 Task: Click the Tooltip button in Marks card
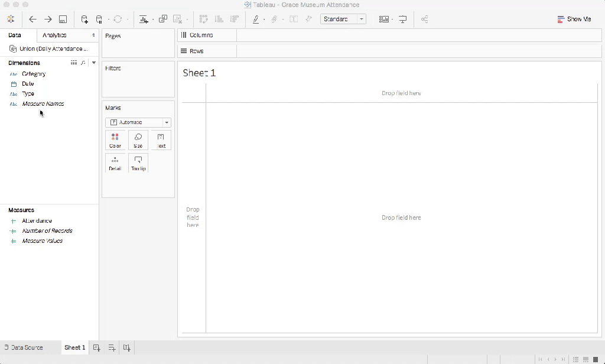tap(138, 162)
